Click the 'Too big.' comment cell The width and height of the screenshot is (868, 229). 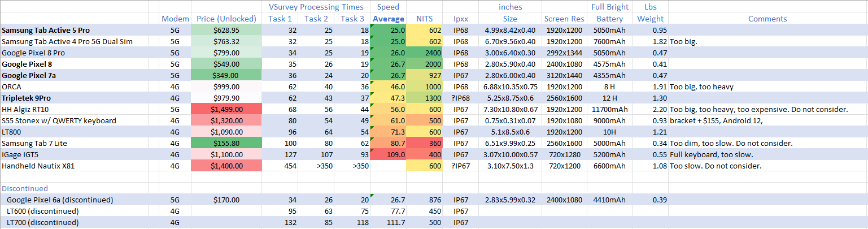pyautogui.click(x=767, y=41)
